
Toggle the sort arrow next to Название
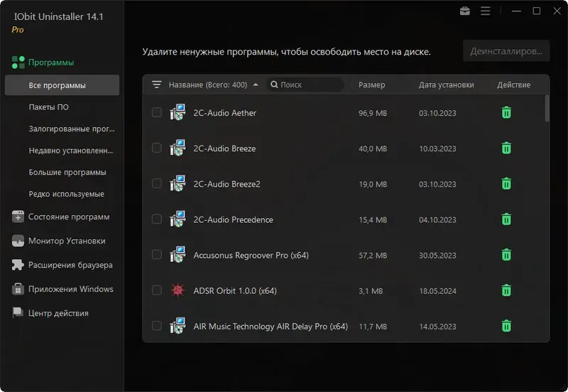[256, 85]
